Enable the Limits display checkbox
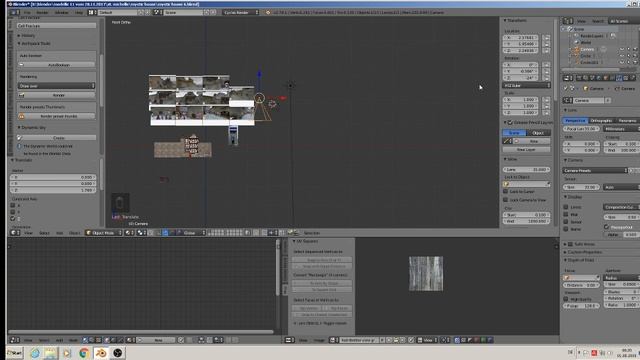 coord(566,207)
